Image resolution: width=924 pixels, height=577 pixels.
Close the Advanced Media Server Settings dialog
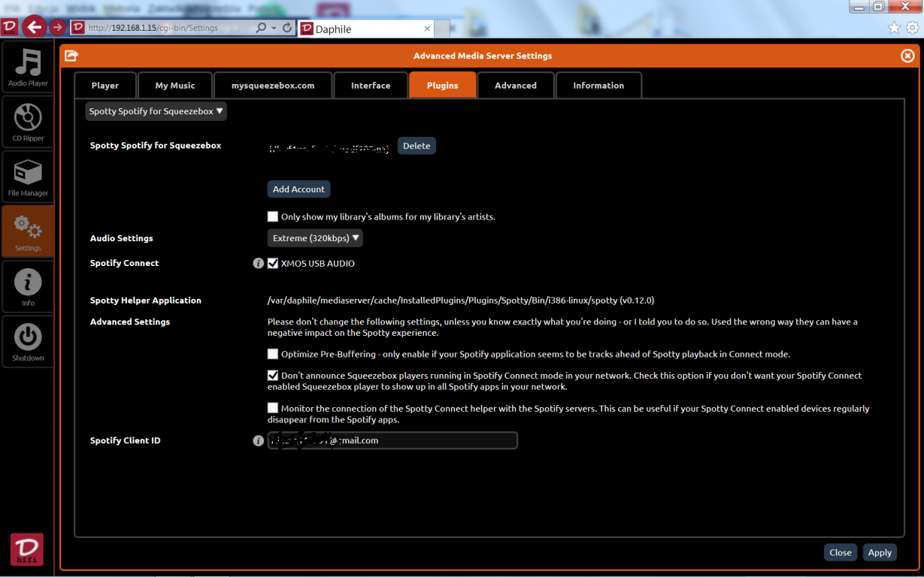[x=907, y=56]
